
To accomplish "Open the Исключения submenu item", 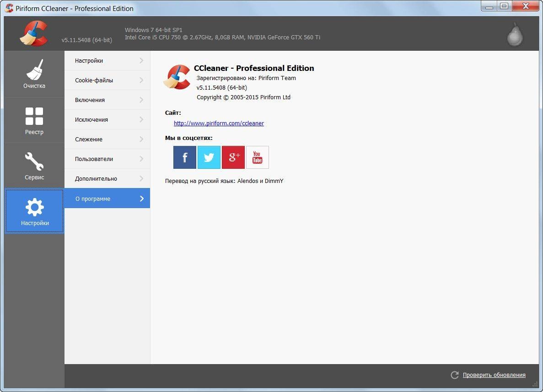I will [x=108, y=119].
